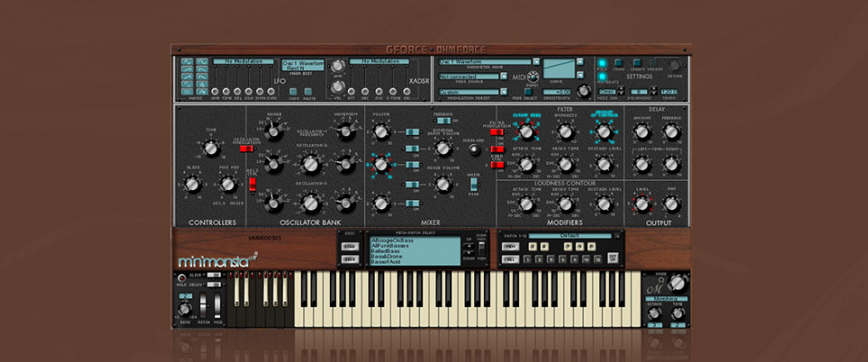Toggle the Mixer Feedback switch
This screenshot has height=362, width=868.
443,120
